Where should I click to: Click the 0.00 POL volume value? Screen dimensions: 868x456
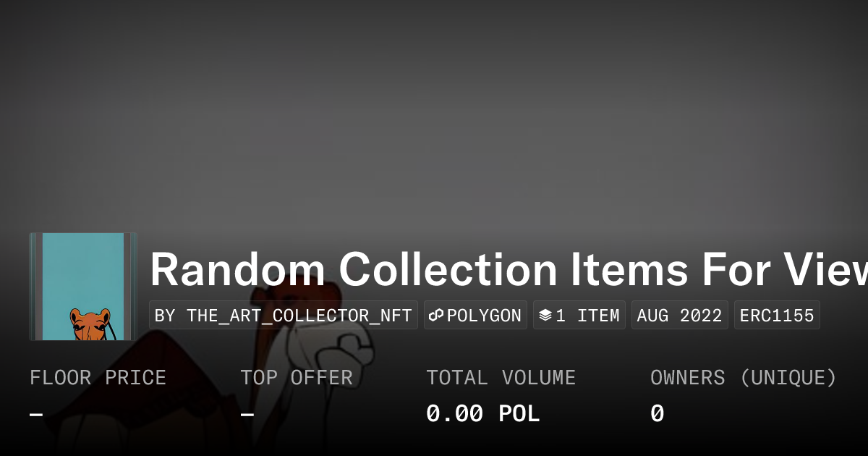pyautogui.click(x=482, y=414)
